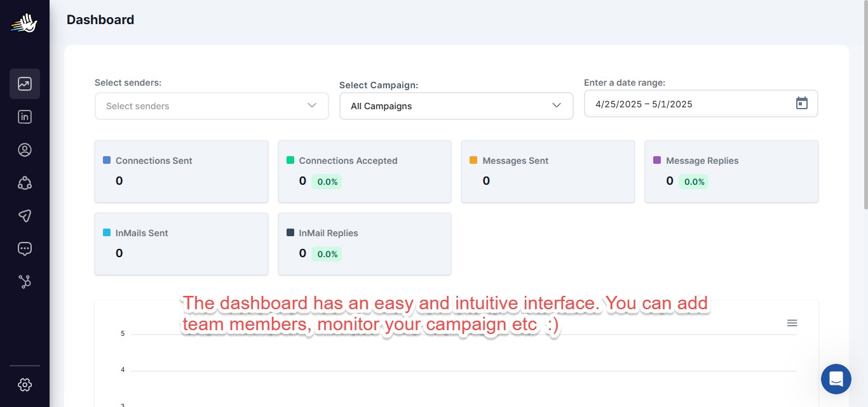This screenshot has height=407, width=868.
Task: Click the InMails Sent cyan color swatch
Action: [x=107, y=232]
